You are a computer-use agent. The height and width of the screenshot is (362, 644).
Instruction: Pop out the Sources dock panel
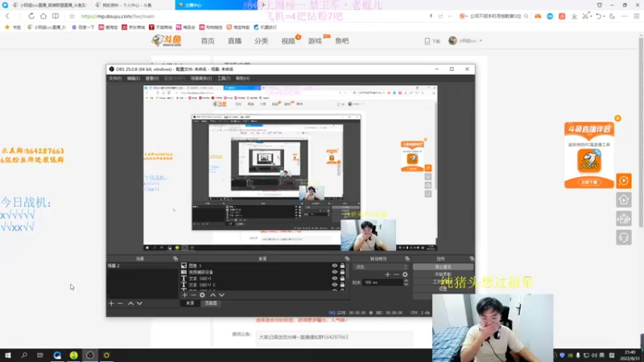coord(347,258)
